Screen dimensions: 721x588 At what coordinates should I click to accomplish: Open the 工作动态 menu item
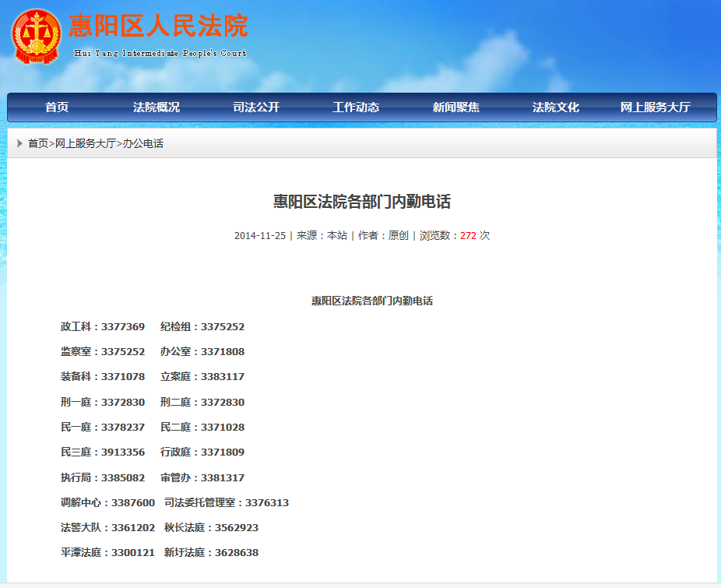pyautogui.click(x=356, y=107)
